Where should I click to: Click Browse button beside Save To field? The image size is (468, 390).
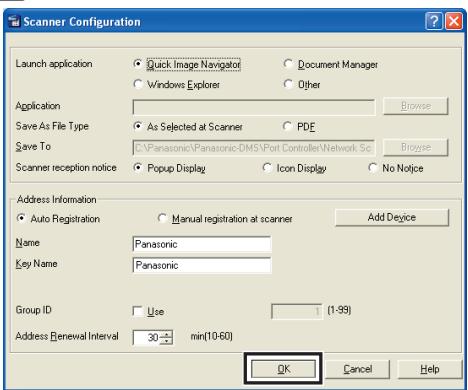(x=416, y=147)
